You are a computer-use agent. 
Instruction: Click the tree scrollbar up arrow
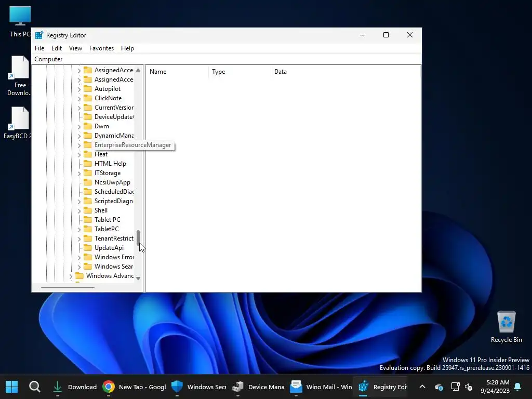tap(138, 70)
